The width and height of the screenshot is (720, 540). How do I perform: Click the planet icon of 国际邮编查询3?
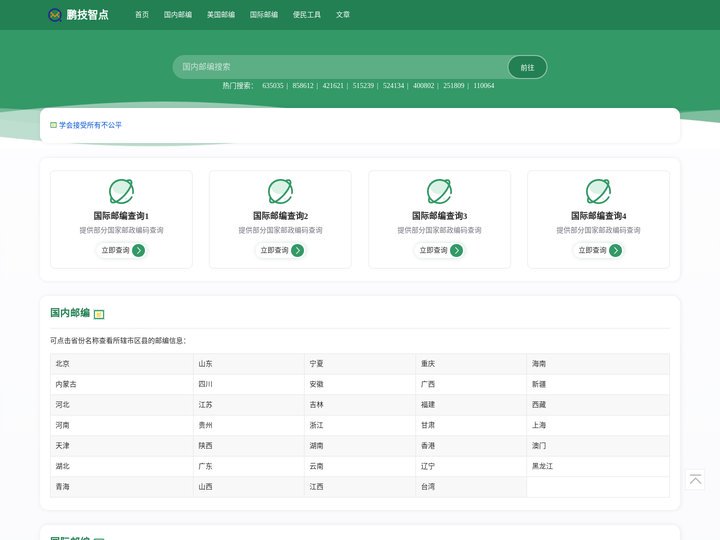coord(439,191)
